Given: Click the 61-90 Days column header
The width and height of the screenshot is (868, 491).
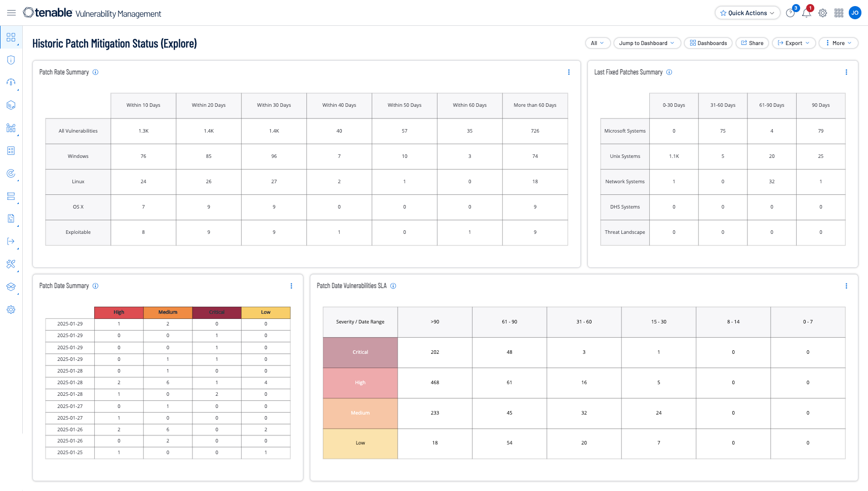Looking at the screenshot, I should [x=772, y=105].
